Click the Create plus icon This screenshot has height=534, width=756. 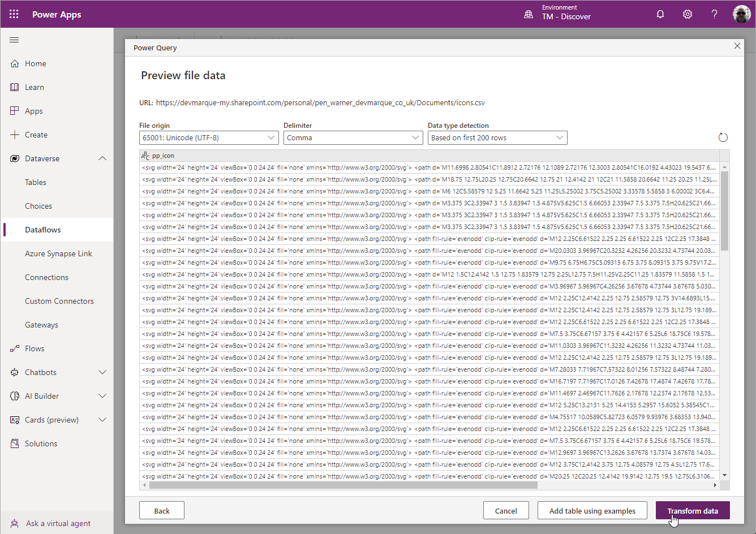click(x=15, y=135)
